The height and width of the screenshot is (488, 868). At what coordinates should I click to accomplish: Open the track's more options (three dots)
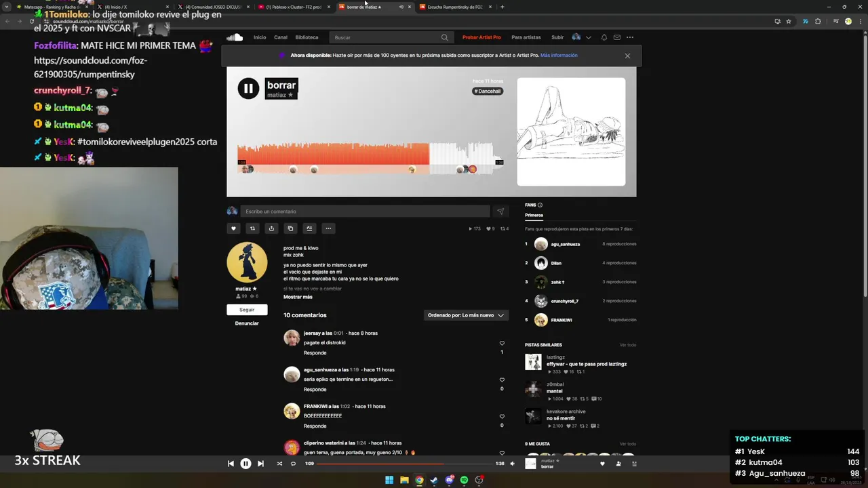(328, 228)
